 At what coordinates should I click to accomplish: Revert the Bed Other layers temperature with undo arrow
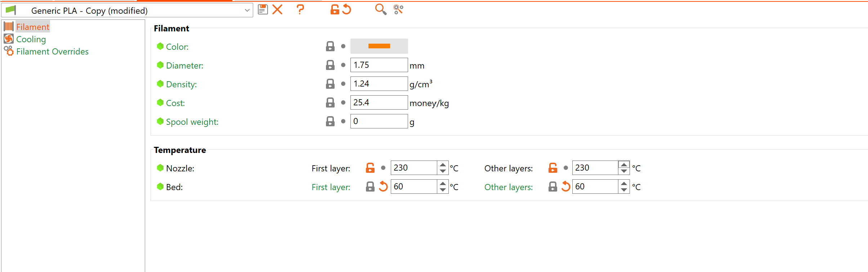pos(566,187)
